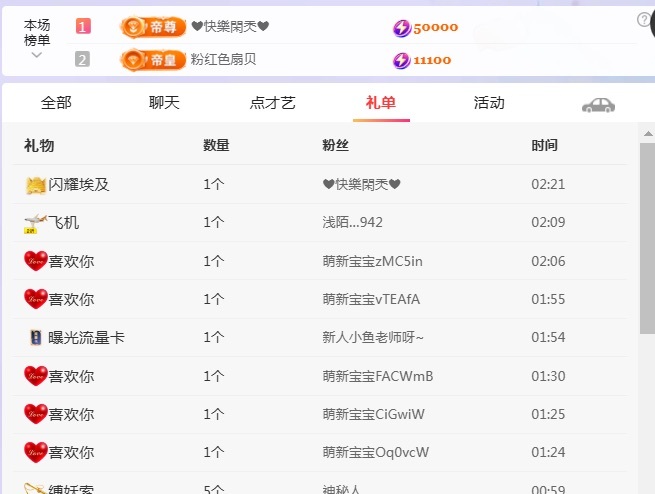Click the 11100 score value
Screen dimensions: 655x494
point(432,60)
